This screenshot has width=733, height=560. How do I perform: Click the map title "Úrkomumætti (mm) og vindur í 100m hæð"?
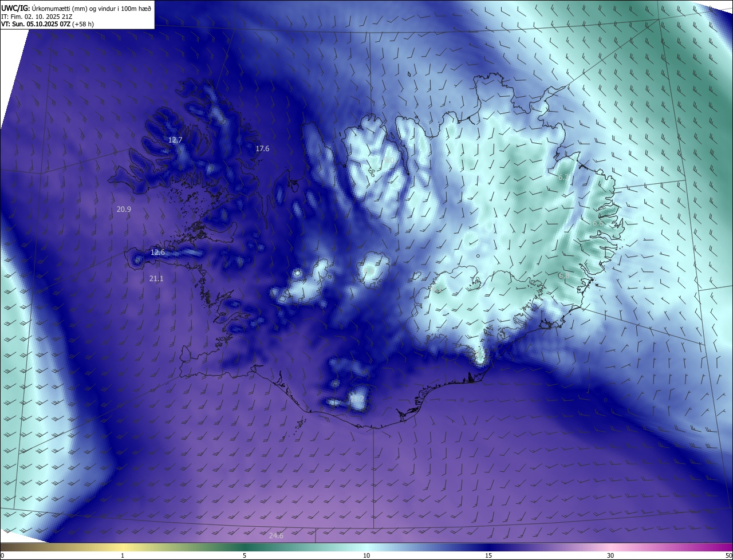coord(91,8)
